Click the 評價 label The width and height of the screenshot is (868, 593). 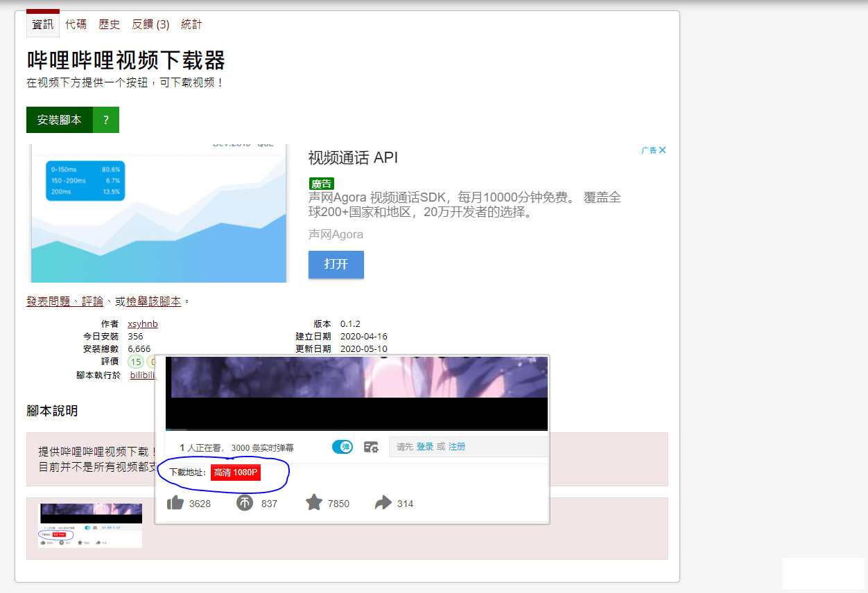[110, 361]
